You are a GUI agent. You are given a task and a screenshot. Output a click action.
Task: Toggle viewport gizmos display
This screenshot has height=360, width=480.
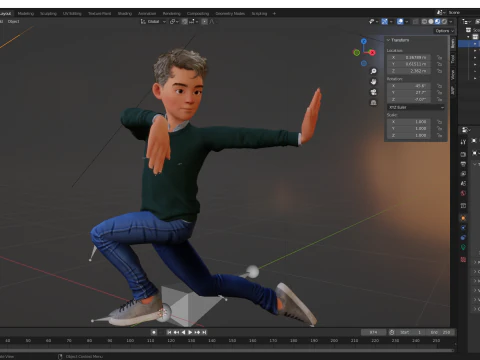point(384,21)
